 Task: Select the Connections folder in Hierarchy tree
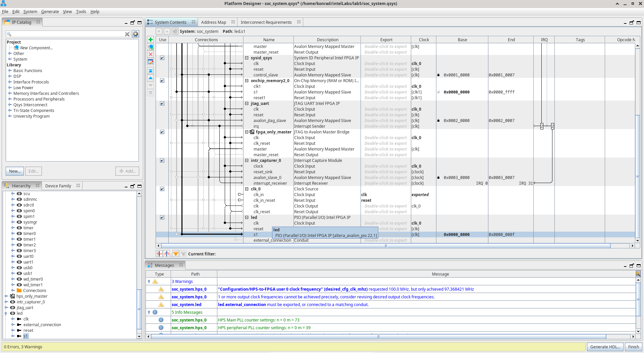click(x=35, y=291)
